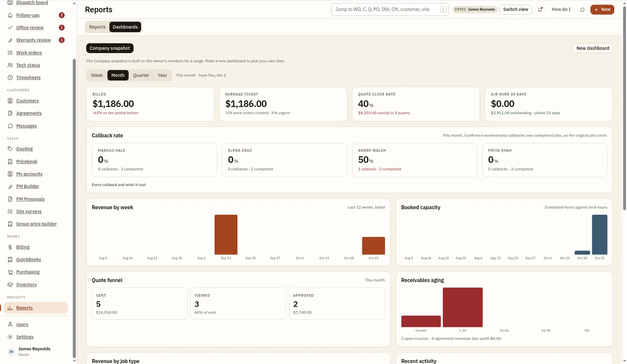Click the Follow-ups bell icon in sidebar
Image resolution: width=627 pixels, height=364 pixels.
[x=10, y=15]
